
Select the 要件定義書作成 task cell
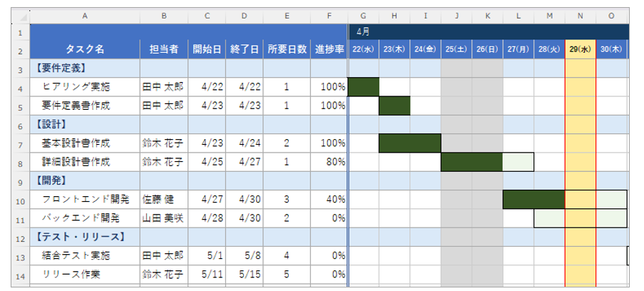(x=85, y=106)
